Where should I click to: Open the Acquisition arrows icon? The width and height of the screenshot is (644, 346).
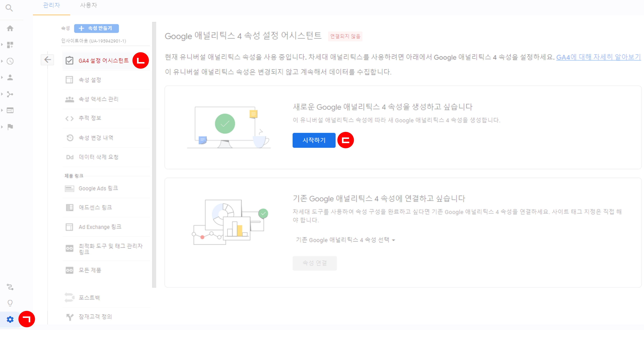point(10,94)
